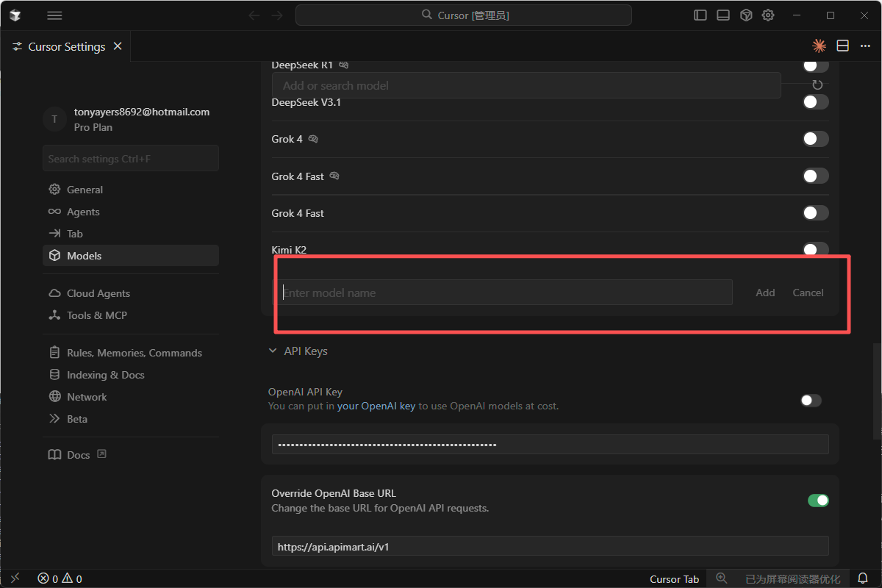Open Rules, Memories, Commands settings
The image size is (882, 588).
click(131, 353)
